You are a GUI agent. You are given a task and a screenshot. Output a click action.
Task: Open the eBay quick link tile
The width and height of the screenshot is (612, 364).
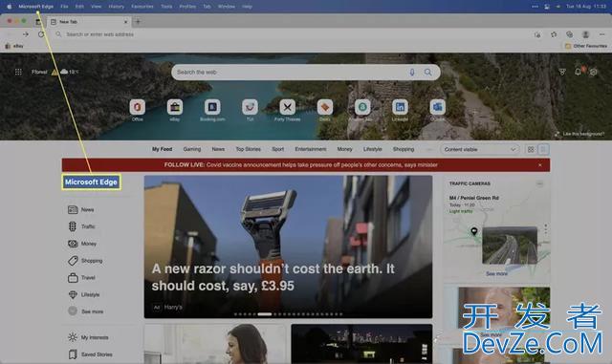tap(175, 107)
